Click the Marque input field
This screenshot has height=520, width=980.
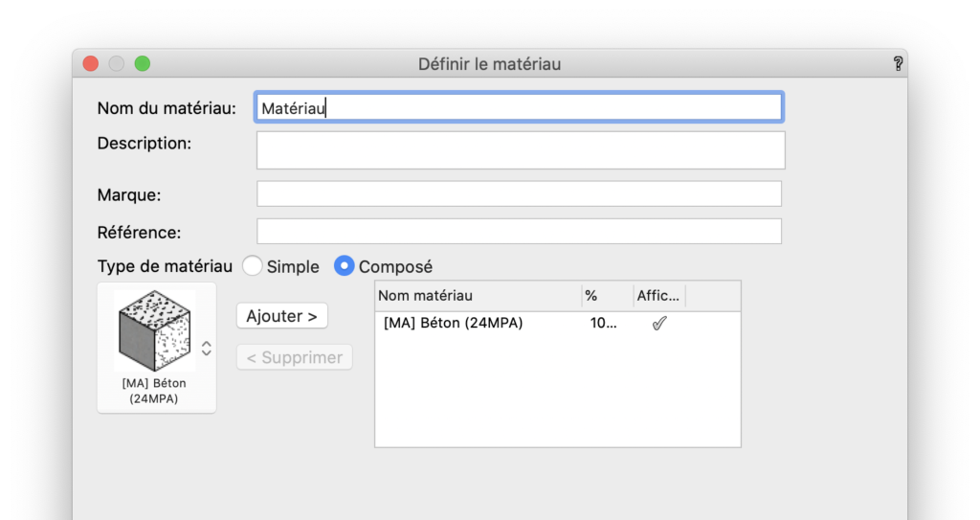pyautogui.click(x=519, y=194)
